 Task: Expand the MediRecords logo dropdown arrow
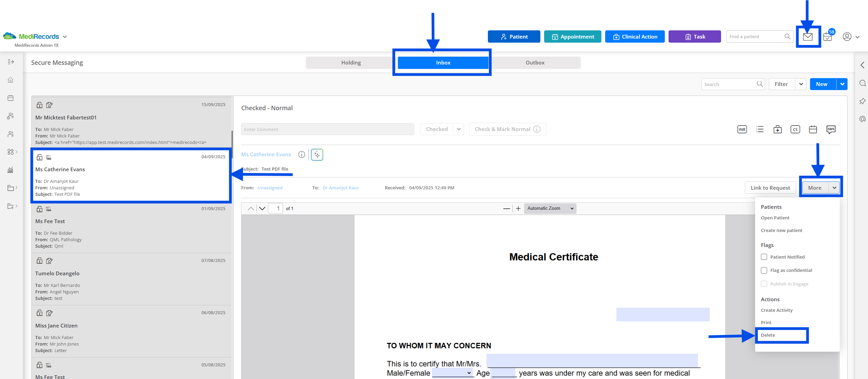click(65, 37)
